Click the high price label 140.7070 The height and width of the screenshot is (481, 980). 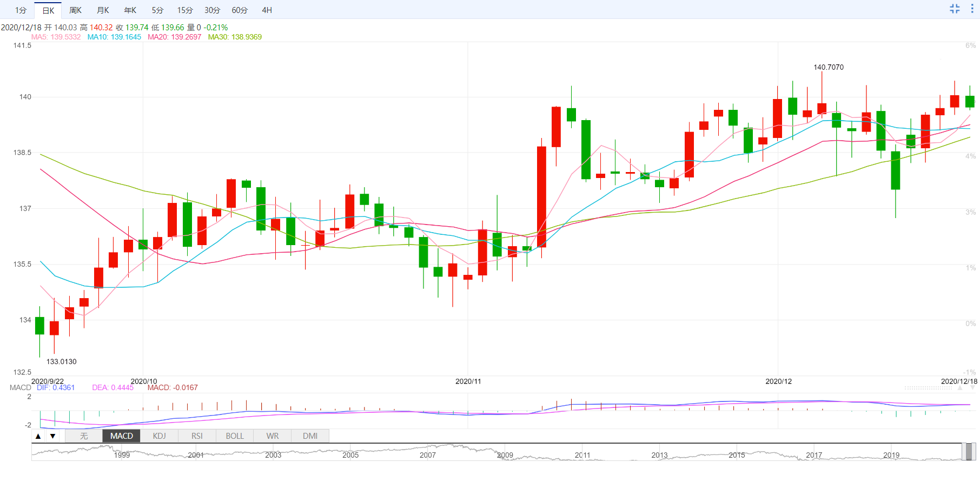[829, 67]
